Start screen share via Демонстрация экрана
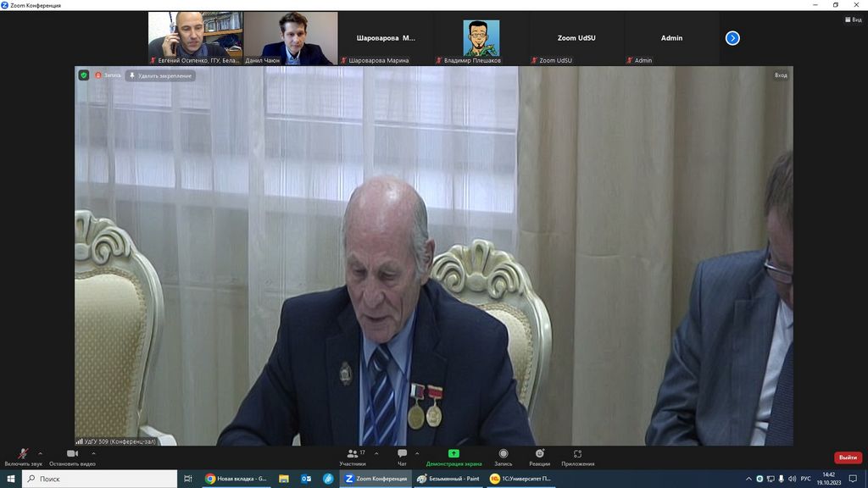 pyautogui.click(x=453, y=455)
